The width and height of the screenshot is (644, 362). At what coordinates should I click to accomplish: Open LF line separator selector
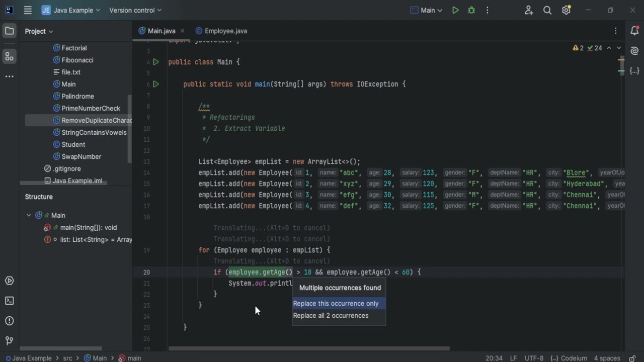pyautogui.click(x=513, y=358)
